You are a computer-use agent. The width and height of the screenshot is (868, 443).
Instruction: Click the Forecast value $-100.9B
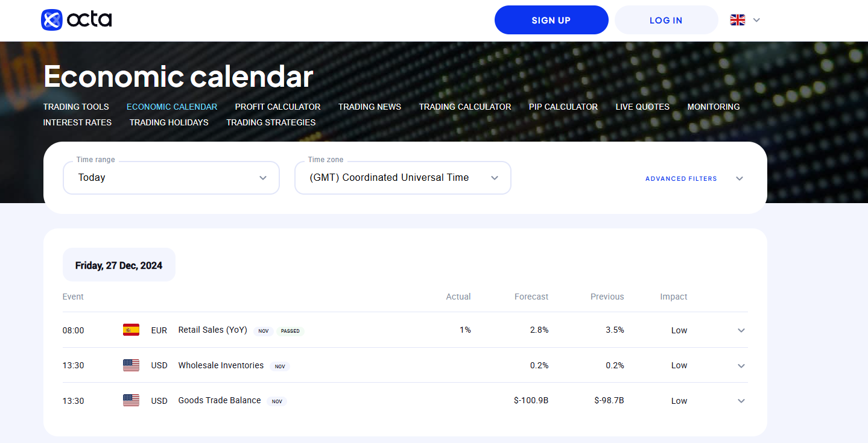pyautogui.click(x=531, y=400)
